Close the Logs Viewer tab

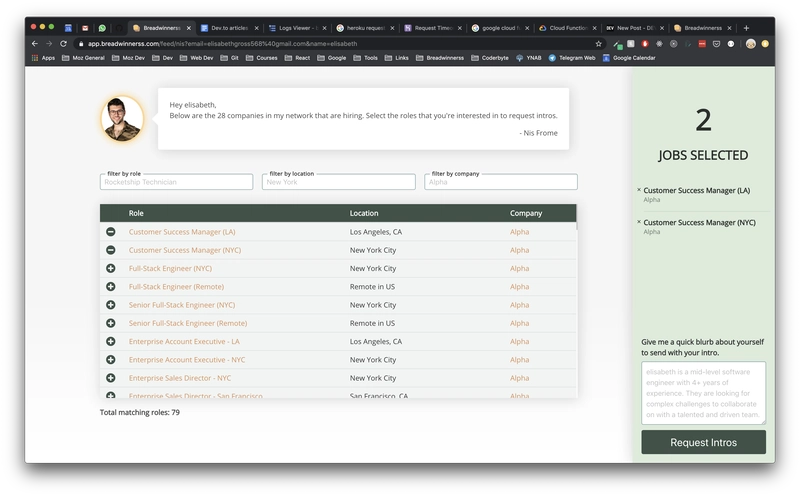(x=324, y=28)
